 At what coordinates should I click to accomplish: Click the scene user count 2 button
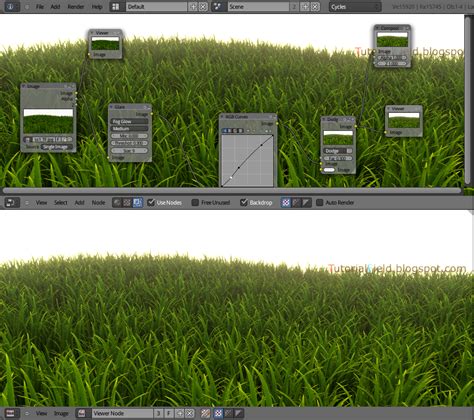[x=294, y=7]
